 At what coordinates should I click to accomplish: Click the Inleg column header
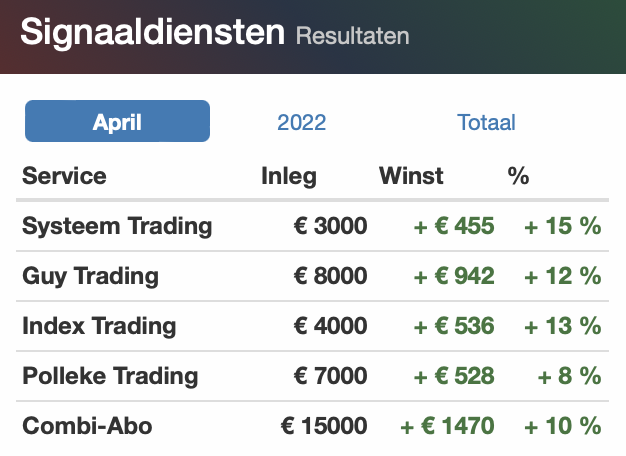click(289, 176)
